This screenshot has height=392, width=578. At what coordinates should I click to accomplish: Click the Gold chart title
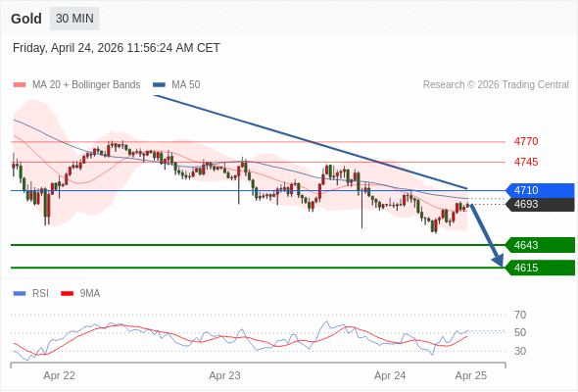coord(26,19)
